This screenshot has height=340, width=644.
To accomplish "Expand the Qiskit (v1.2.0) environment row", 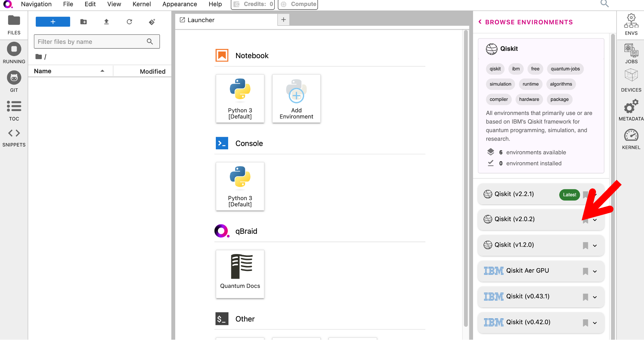I will point(595,245).
